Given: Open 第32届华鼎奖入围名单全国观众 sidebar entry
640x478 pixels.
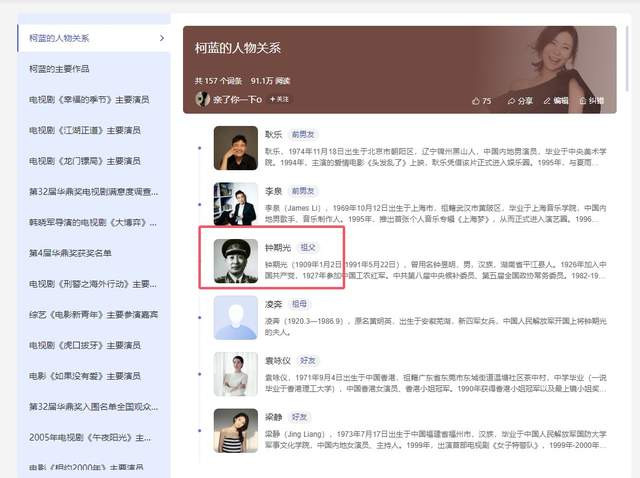Looking at the screenshot, I should [94, 407].
